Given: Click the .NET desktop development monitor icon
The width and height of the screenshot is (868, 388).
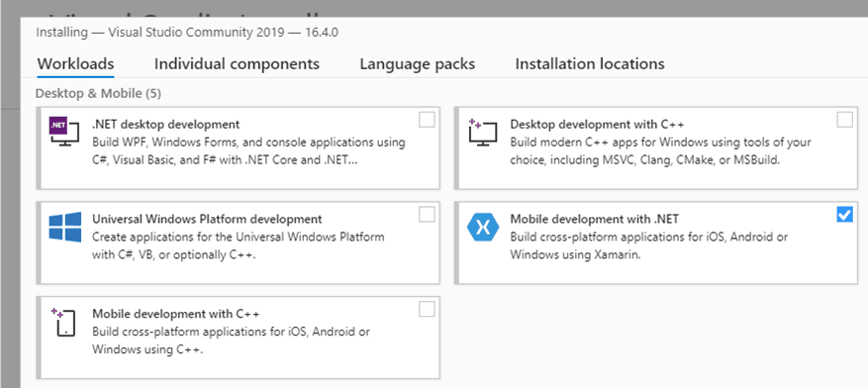Looking at the screenshot, I should click(x=64, y=133).
